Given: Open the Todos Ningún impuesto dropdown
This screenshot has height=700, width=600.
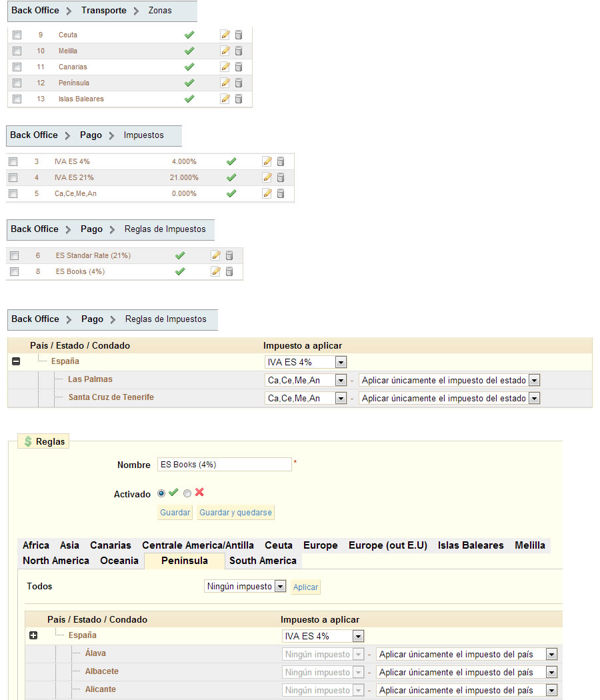Looking at the screenshot, I should pos(245,586).
